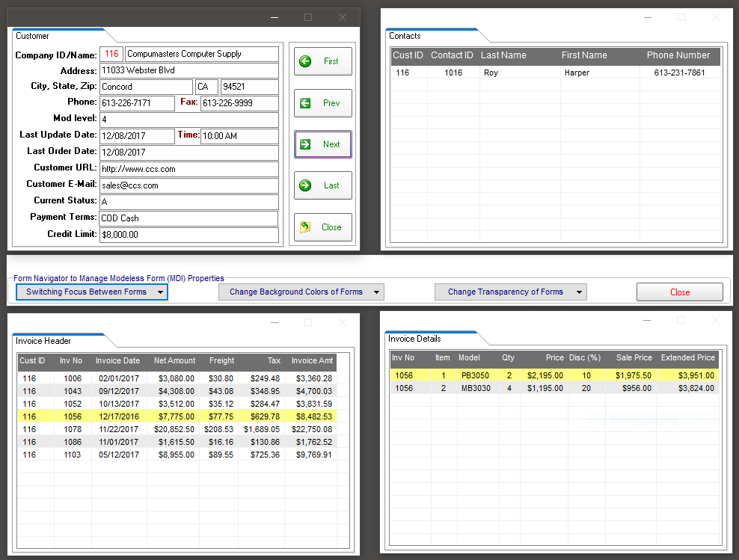The image size is (739, 560).
Task: Switch to the Invoice Details tab
Action: click(414, 339)
